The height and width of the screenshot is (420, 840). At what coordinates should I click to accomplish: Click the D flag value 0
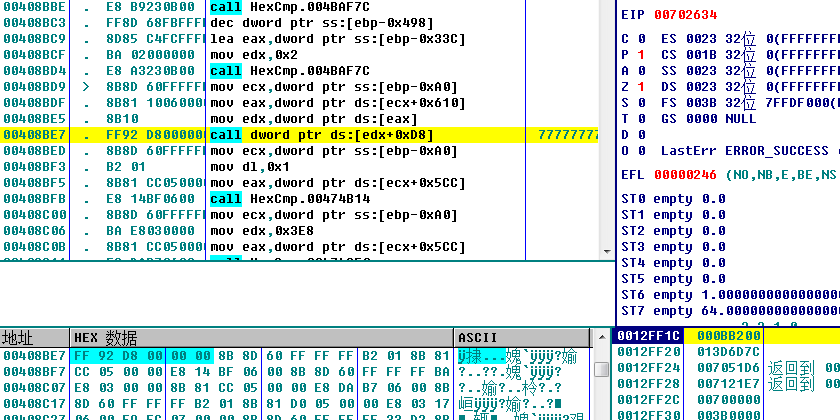pos(641,135)
